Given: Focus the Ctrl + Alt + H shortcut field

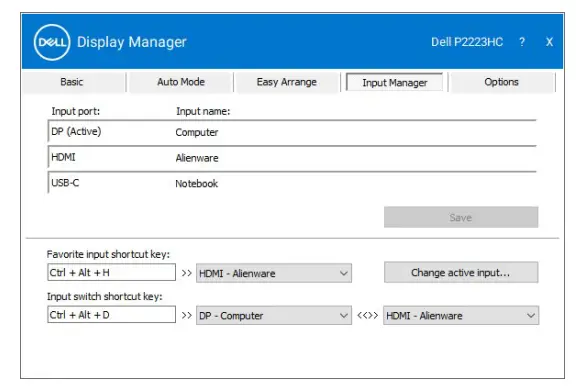Looking at the screenshot, I should [x=111, y=273].
